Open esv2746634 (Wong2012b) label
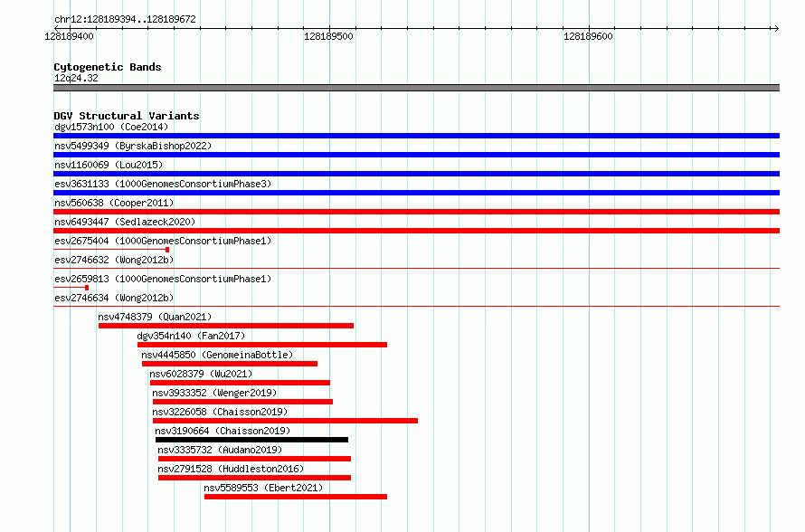 [114, 298]
